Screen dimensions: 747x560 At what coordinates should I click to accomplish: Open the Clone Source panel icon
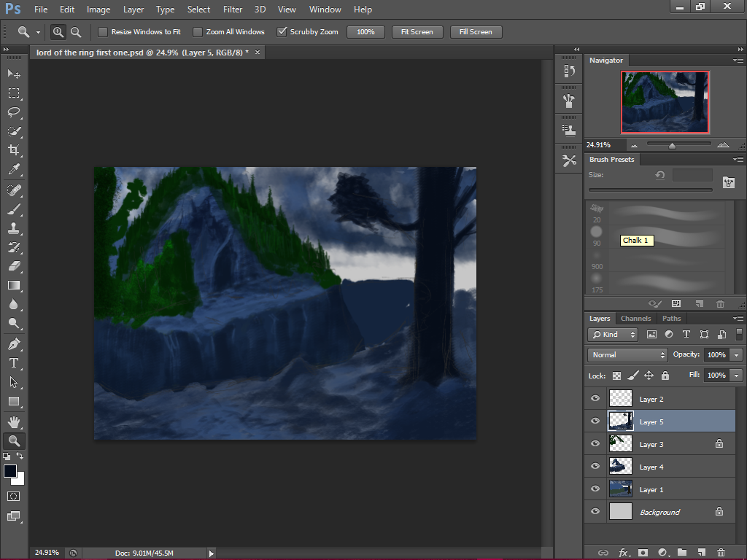point(569,130)
